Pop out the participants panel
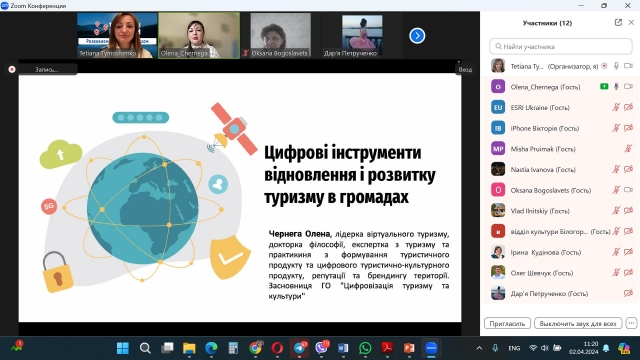Image resolution: width=640 pixels, height=360 pixels. tap(618, 22)
